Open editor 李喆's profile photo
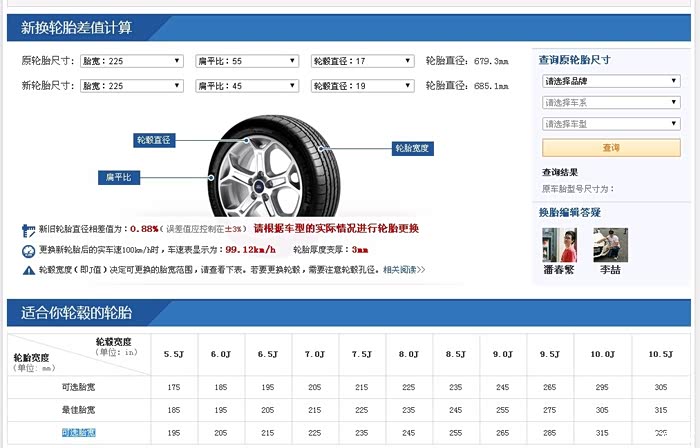 click(x=610, y=244)
